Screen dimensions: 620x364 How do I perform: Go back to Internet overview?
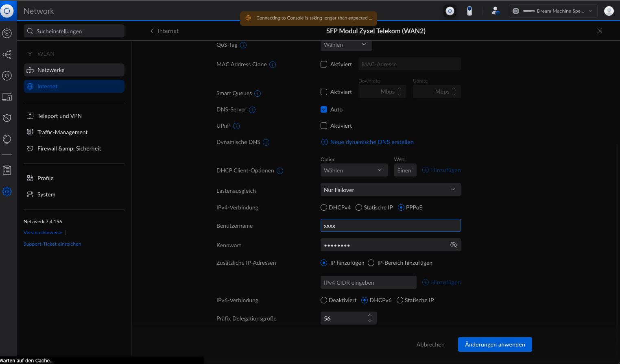[x=164, y=31]
